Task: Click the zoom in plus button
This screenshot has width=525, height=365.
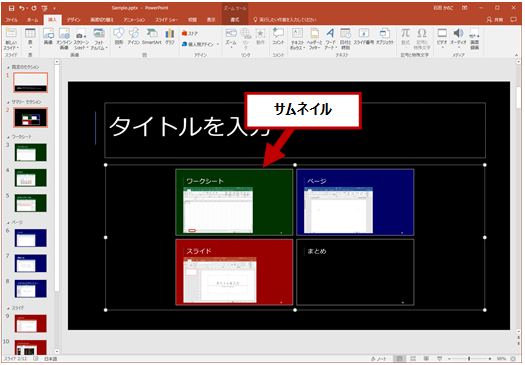Action: [490, 359]
